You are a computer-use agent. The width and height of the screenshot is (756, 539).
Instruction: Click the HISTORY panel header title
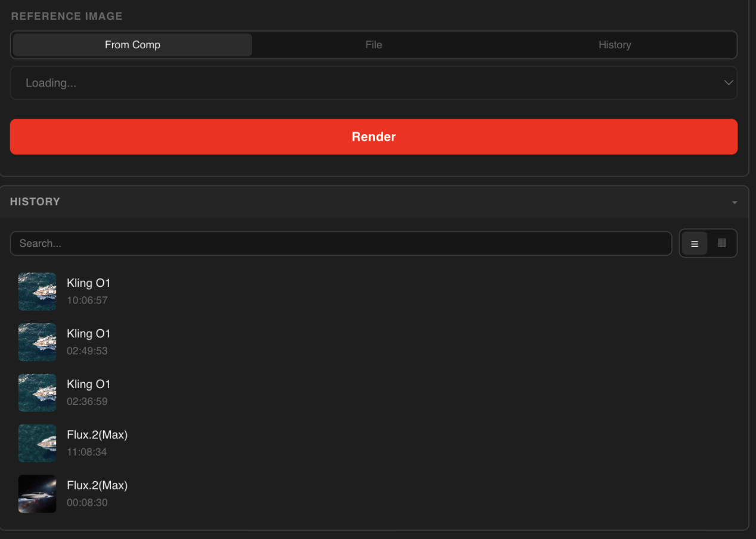35,202
